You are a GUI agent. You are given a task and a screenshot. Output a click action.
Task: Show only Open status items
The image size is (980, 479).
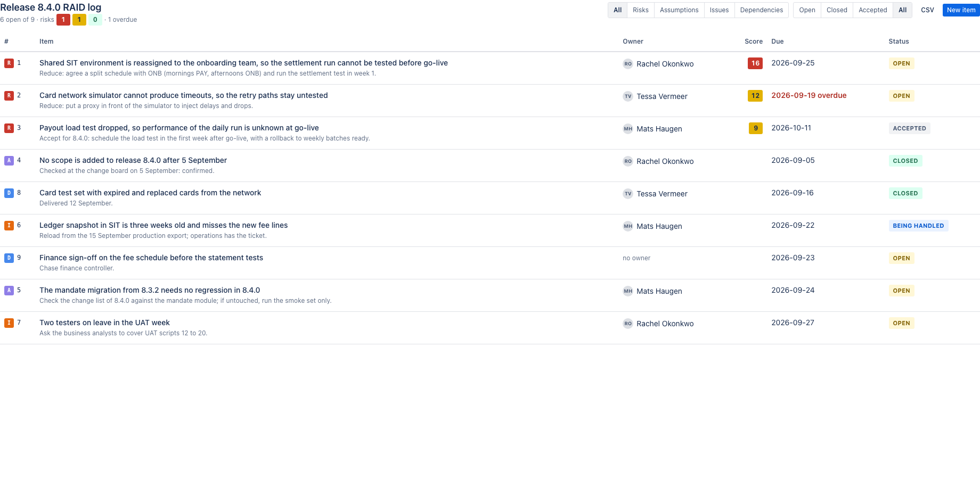807,10
